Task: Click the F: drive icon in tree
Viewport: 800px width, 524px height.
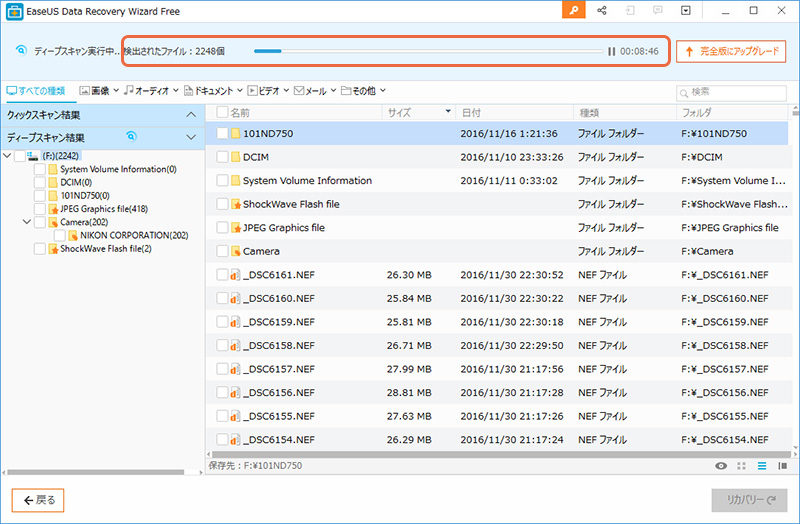Action: pyautogui.click(x=33, y=156)
